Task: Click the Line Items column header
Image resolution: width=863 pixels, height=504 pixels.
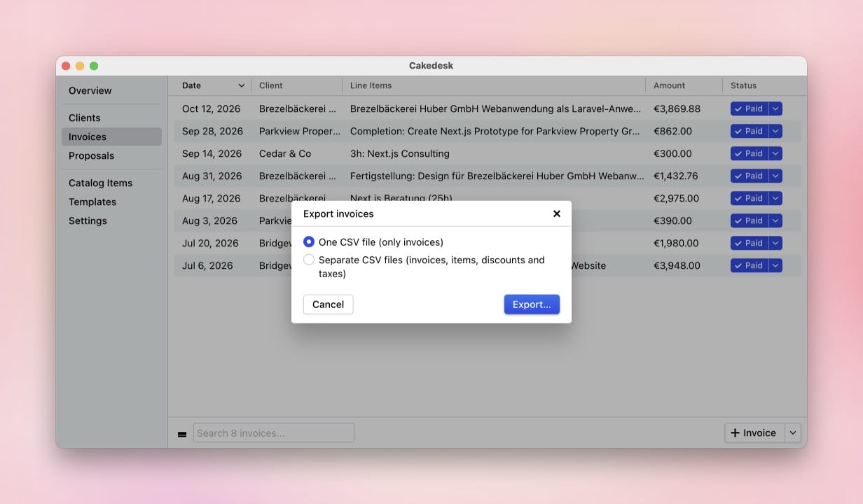Action: tap(494, 85)
